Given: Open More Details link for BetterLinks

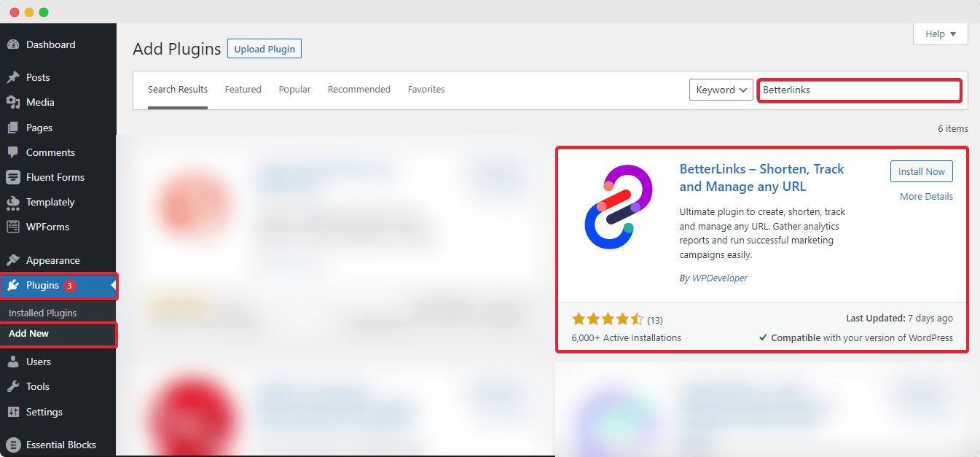Looking at the screenshot, I should point(926,197).
